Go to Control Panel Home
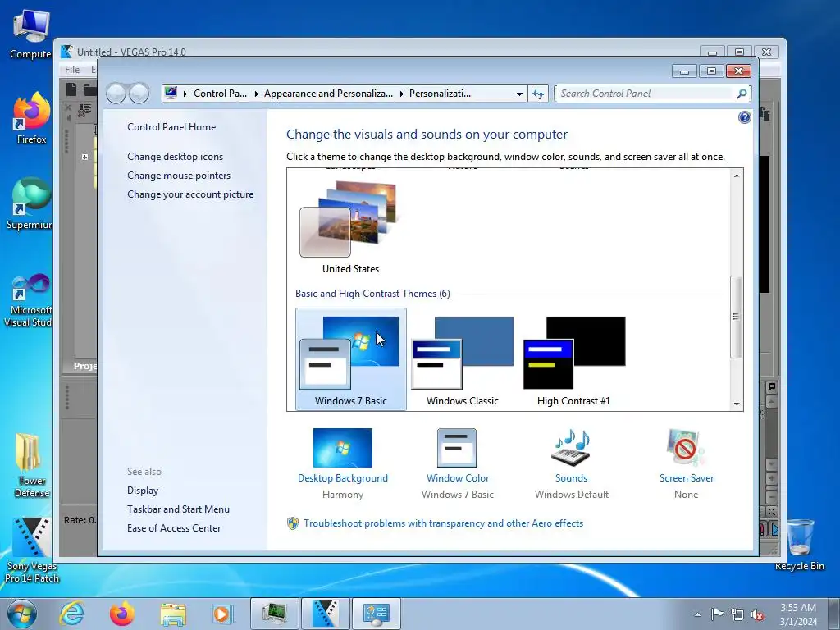This screenshot has width=840, height=630. point(171,127)
